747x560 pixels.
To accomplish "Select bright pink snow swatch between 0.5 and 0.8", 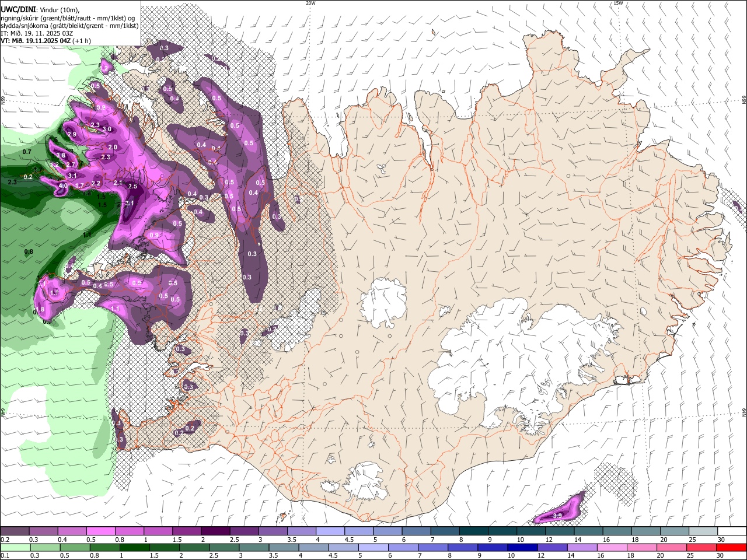I will click(x=100, y=531).
